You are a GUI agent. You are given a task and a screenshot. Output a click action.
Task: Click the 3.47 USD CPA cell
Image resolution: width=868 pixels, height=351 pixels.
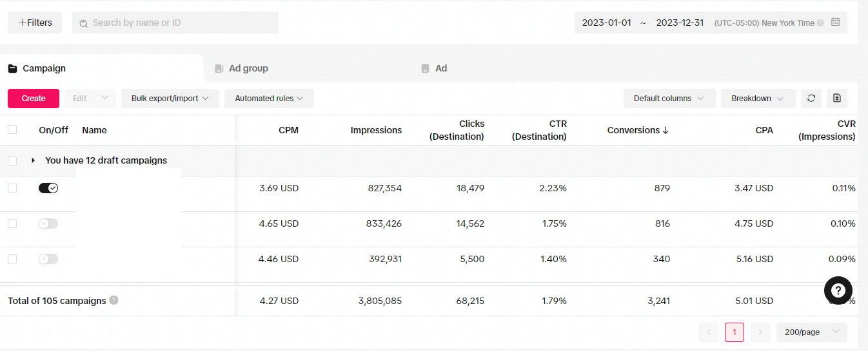[x=753, y=188]
